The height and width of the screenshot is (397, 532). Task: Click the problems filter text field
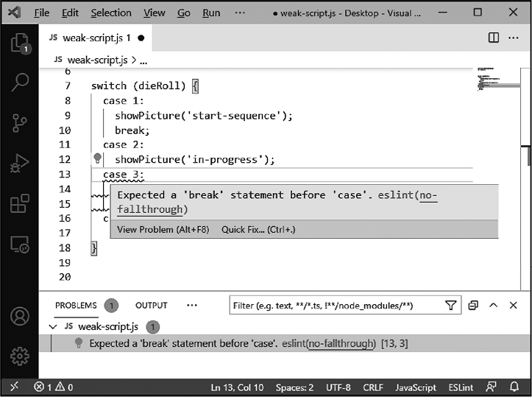[x=335, y=306]
